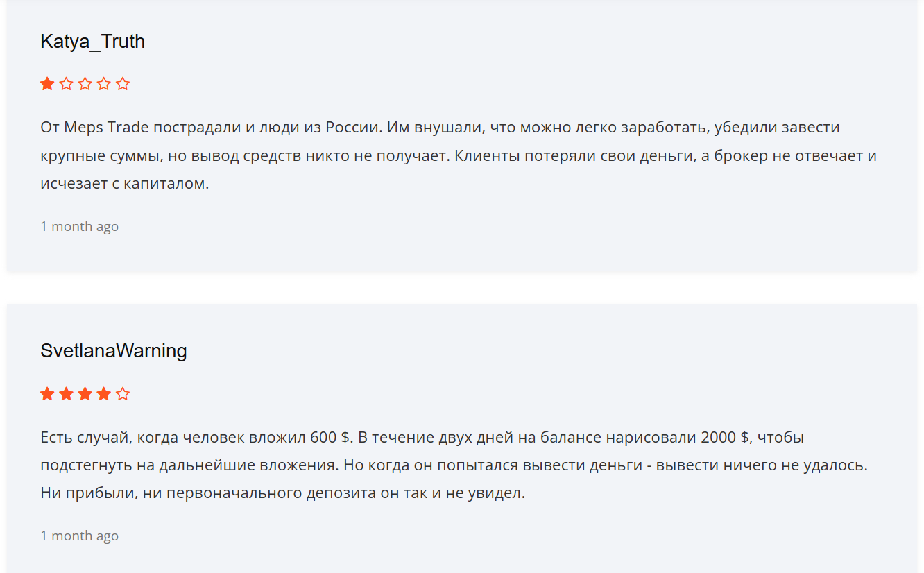Select fifth star in Katya_Truth's rating
Viewport: 924px width, 573px height.
123,84
